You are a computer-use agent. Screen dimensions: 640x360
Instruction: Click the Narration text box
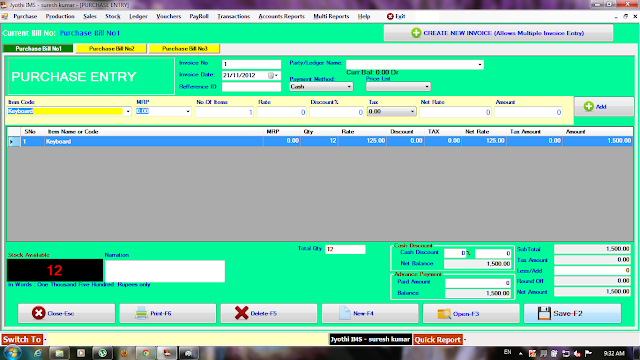pyautogui.click(x=165, y=271)
